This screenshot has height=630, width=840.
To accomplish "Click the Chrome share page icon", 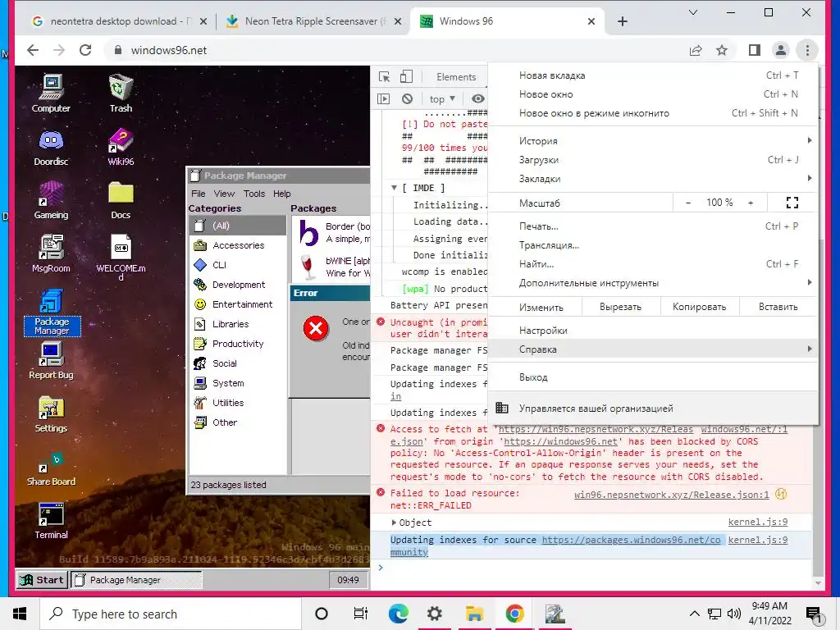I will pyautogui.click(x=696, y=50).
